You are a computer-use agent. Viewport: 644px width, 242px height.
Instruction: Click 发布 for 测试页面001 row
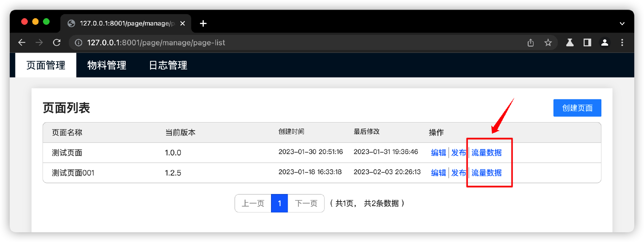pyautogui.click(x=459, y=173)
